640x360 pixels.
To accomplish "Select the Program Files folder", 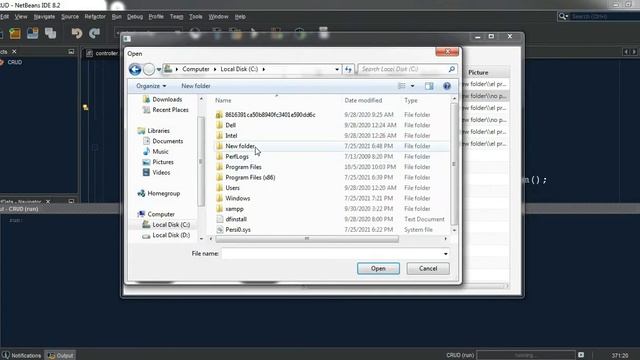I will click(243, 167).
